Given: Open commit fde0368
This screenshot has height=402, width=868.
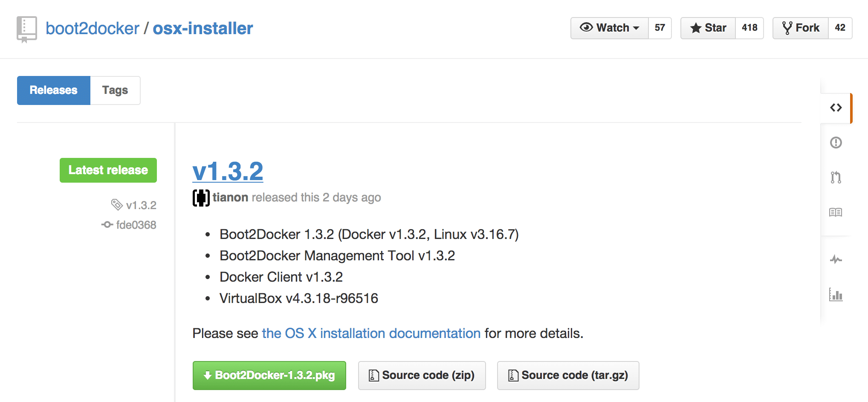Looking at the screenshot, I should point(136,225).
